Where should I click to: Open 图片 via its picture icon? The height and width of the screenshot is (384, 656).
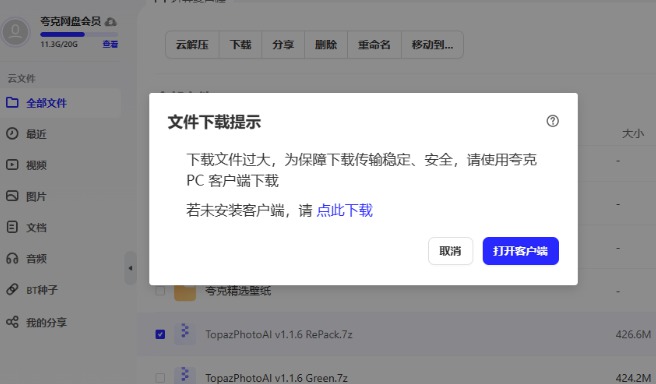click(x=12, y=196)
